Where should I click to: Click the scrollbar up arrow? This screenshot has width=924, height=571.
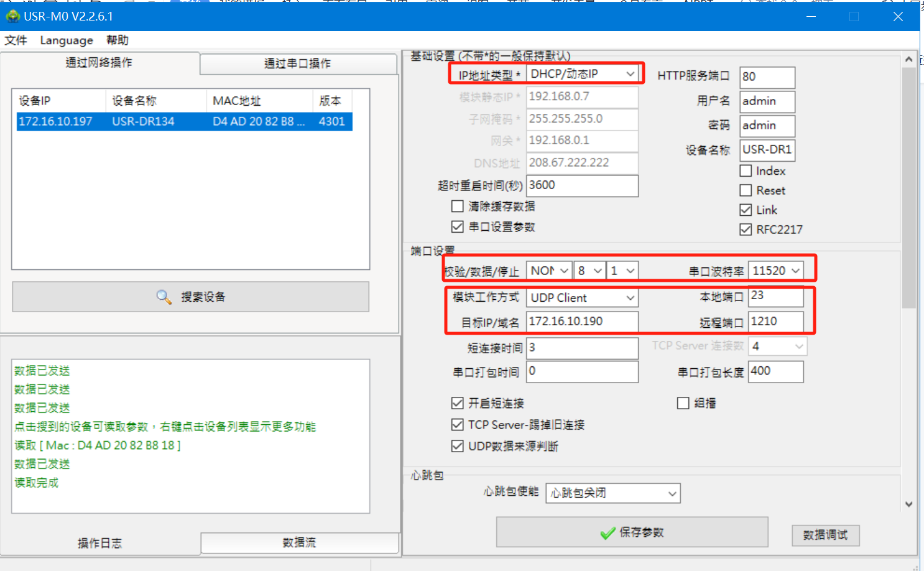[908, 60]
